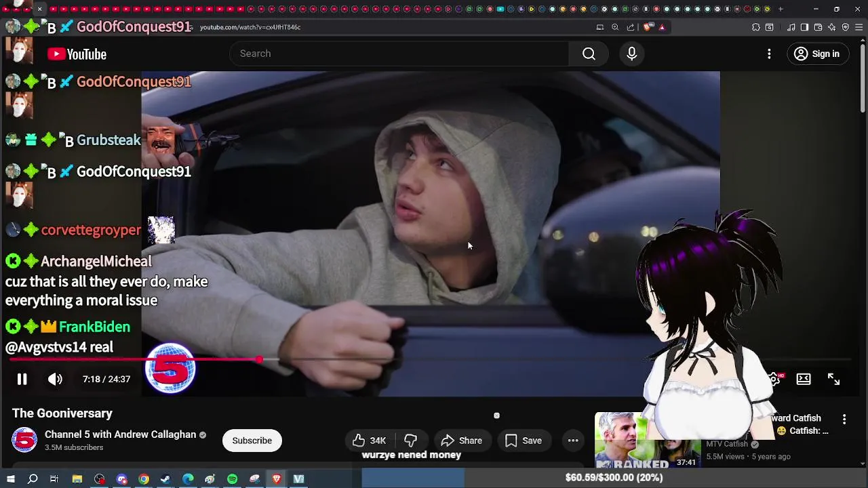The width and height of the screenshot is (868, 488).
Task: Dislike the video with the thumbs-down button
Action: coord(410,441)
